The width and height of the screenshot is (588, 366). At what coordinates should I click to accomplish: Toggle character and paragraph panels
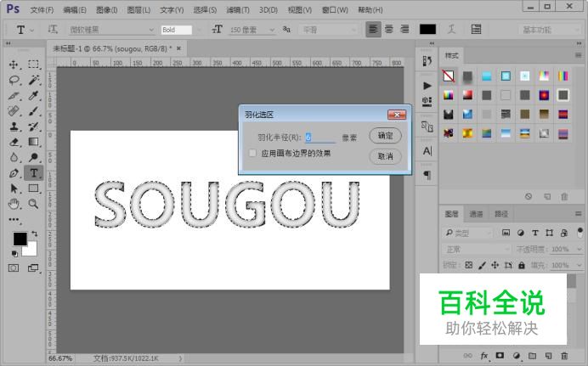pos(476,29)
